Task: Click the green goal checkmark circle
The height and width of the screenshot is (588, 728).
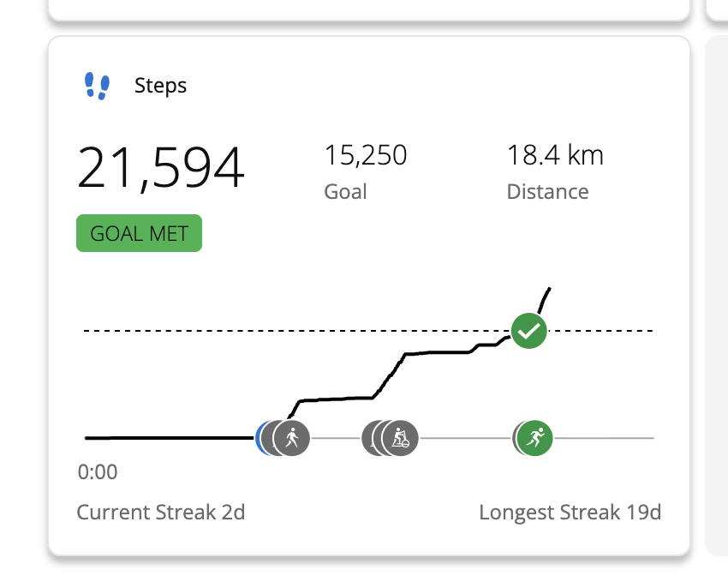Action: tap(529, 331)
